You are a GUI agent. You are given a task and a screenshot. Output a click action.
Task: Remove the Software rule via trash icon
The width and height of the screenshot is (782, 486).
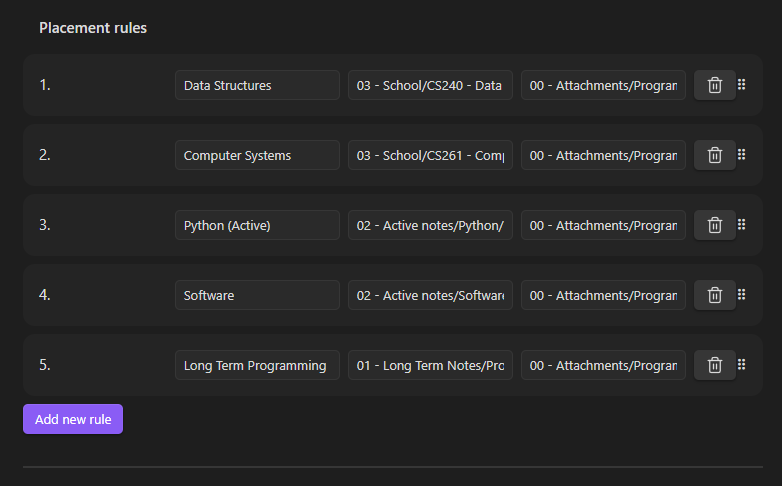click(714, 295)
